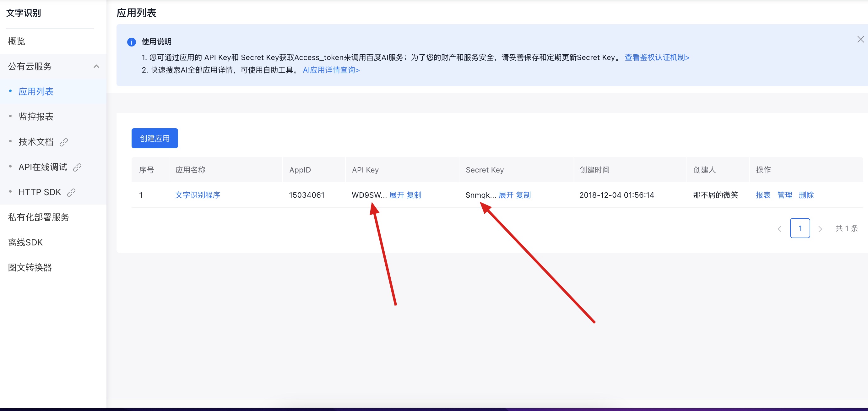
Task: Open 私有化部署服务 in the sidebar
Action: 38,217
